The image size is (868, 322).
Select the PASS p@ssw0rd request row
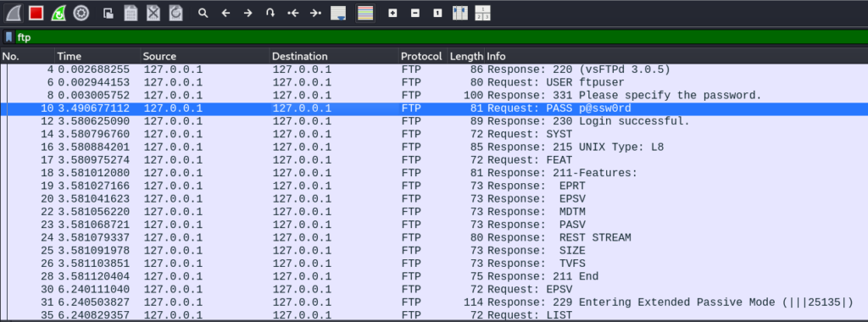click(x=434, y=108)
